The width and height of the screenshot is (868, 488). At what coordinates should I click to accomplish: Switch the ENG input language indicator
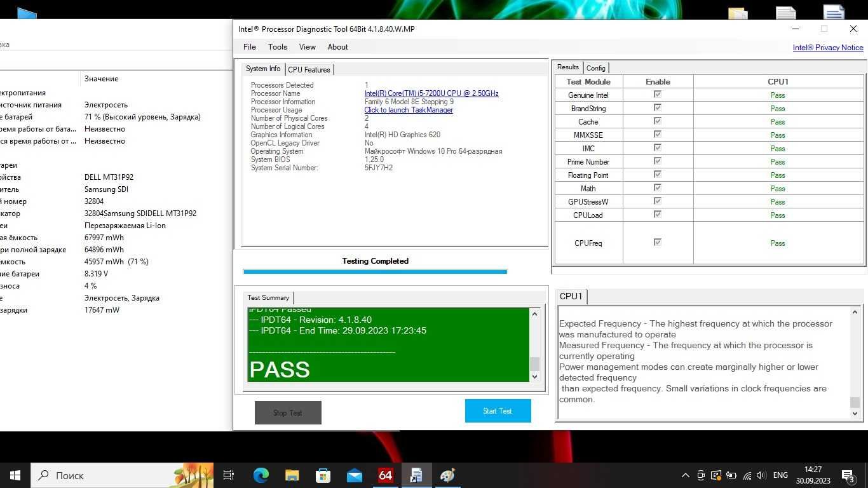[780, 475]
